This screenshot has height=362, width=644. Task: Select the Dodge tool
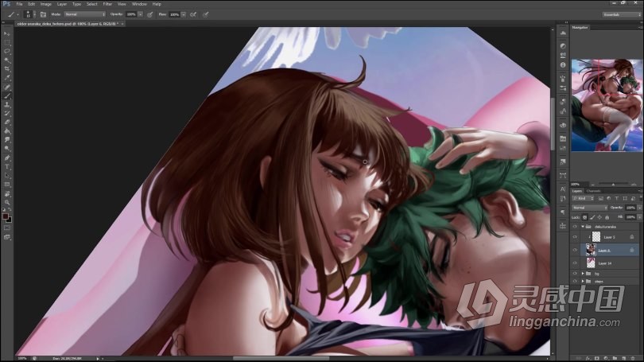pos(7,149)
